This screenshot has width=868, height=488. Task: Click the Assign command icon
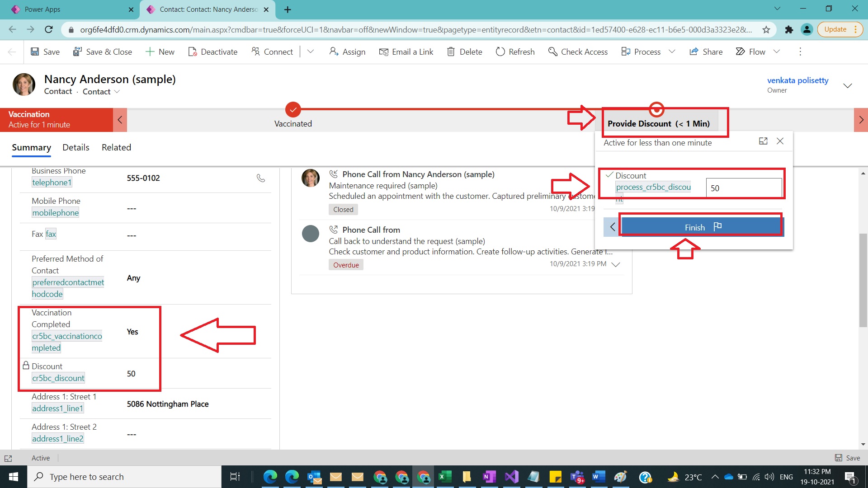click(334, 52)
